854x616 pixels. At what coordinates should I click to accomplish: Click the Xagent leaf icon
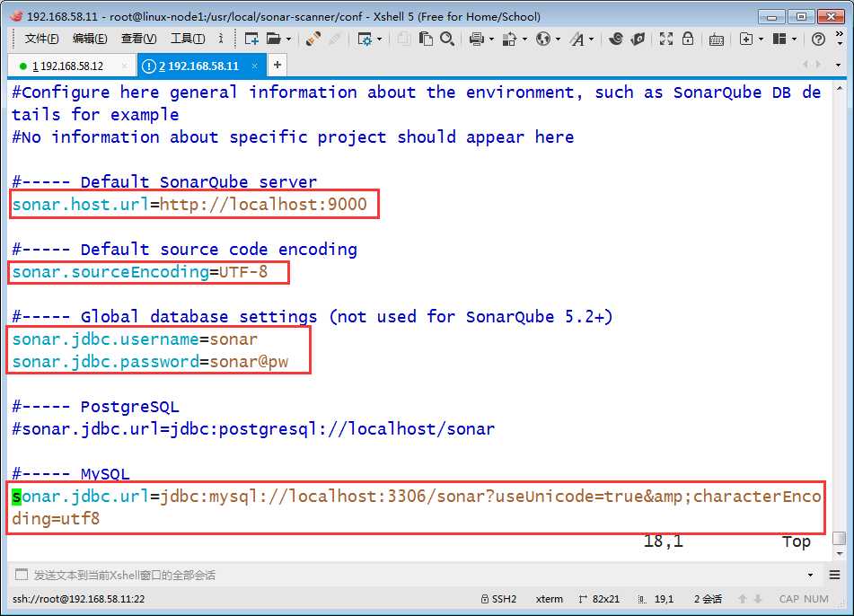pyautogui.click(x=638, y=39)
